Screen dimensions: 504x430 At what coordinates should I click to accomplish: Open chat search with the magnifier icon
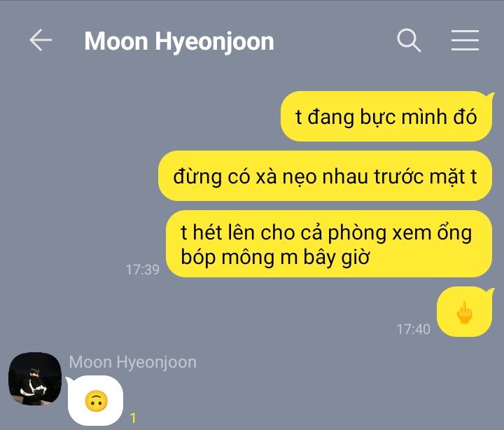coord(409,40)
